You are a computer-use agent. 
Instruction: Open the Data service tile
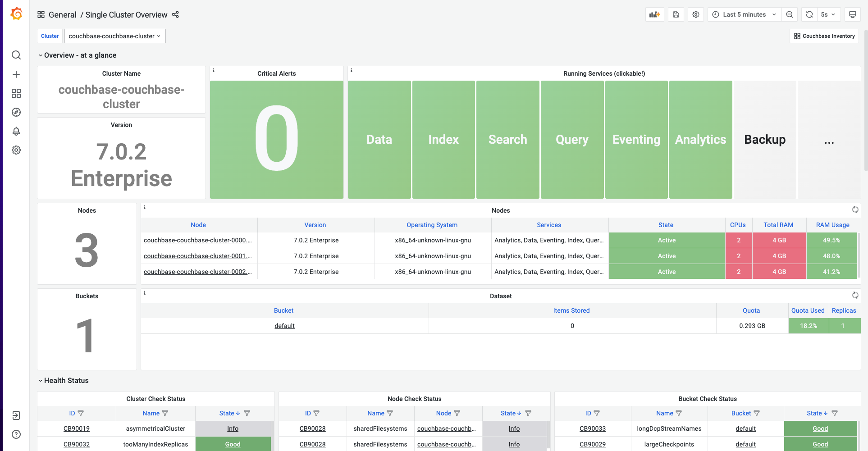(379, 140)
